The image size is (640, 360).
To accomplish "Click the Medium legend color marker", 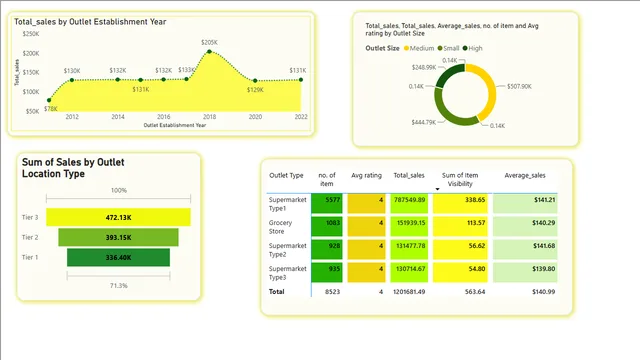I will coord(406,48).
